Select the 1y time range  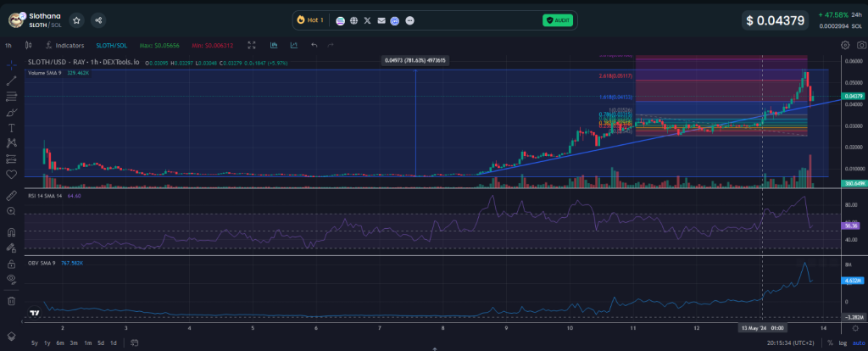tap(47, 343)
